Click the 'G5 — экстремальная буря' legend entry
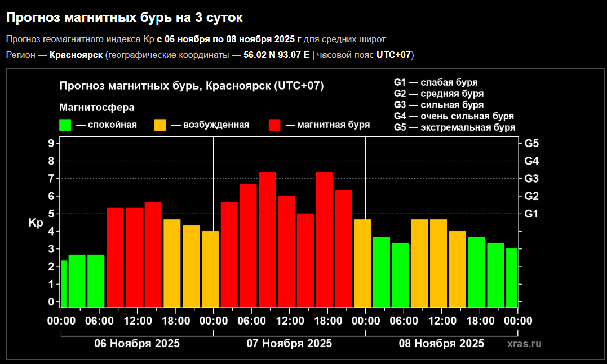Screen dimensions: 607x364 (454, 127)
